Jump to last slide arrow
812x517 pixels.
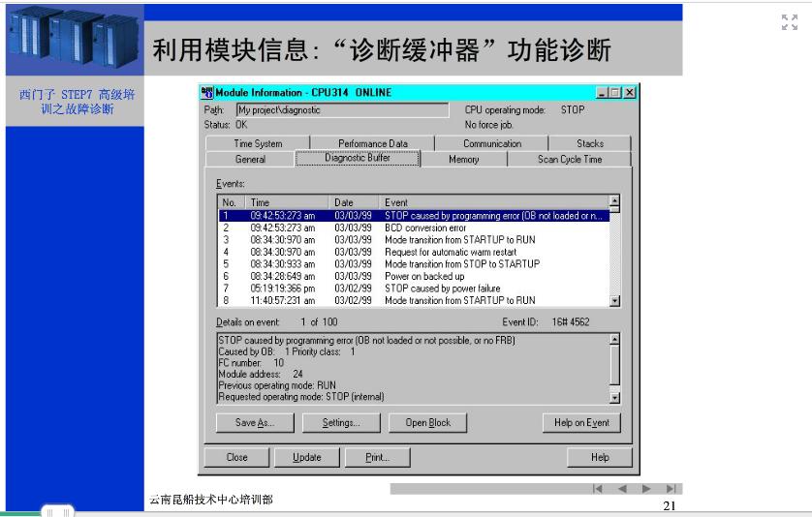coord(671,489)
